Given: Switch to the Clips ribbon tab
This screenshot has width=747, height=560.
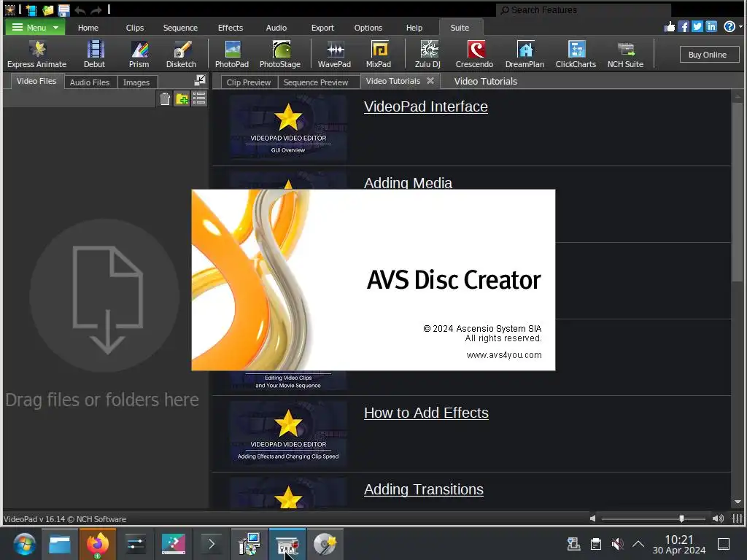Looking at the screenshot, I should (x=135, y=28).
